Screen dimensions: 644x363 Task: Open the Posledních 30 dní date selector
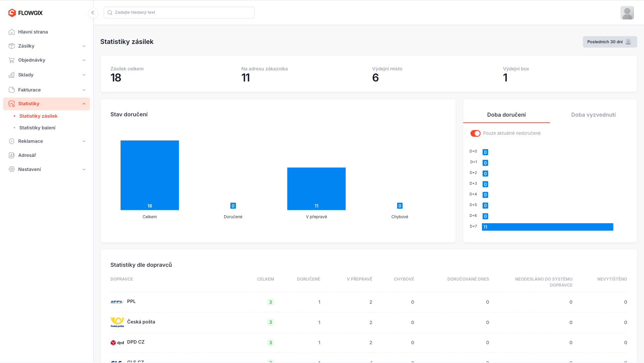609,42
